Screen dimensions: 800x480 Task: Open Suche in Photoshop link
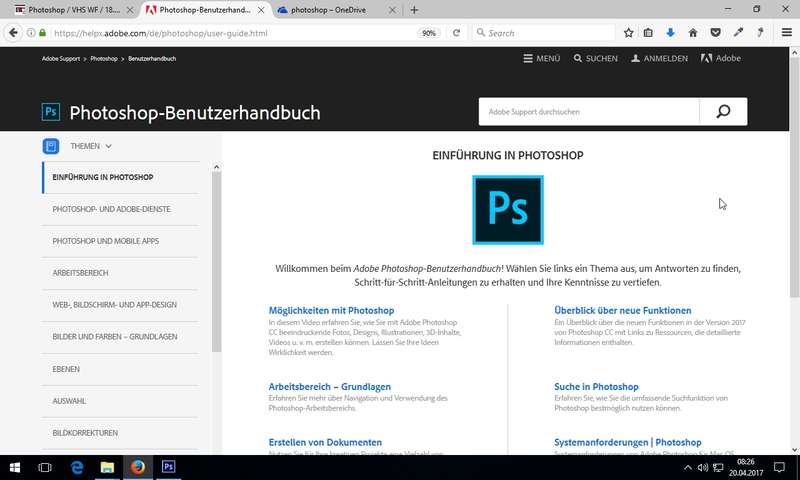coord(596,387)
